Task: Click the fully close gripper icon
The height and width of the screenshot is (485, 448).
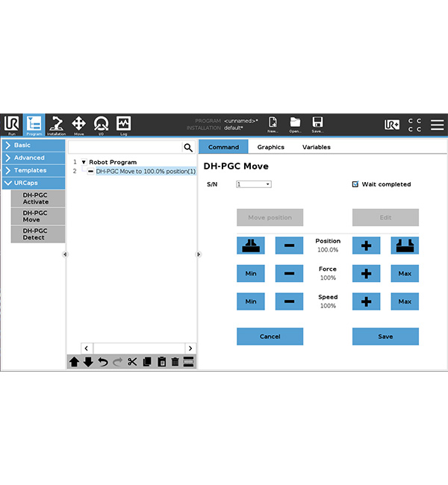Action: click(251, 245)
